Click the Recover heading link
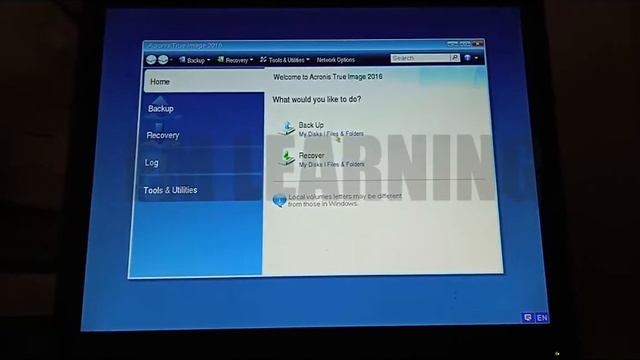 click(x=311, y=156)
